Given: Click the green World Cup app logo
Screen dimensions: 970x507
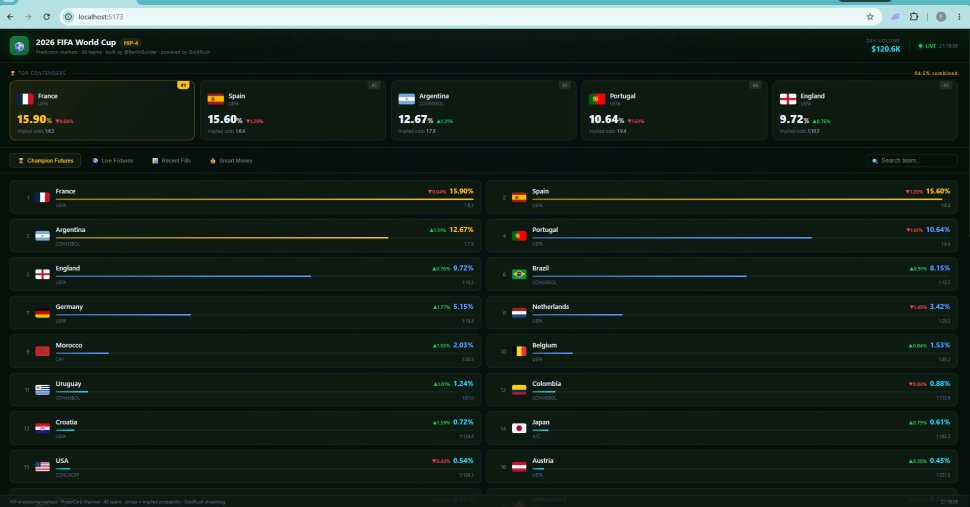Looking at the screenshot, I should (x=19, y=46).
